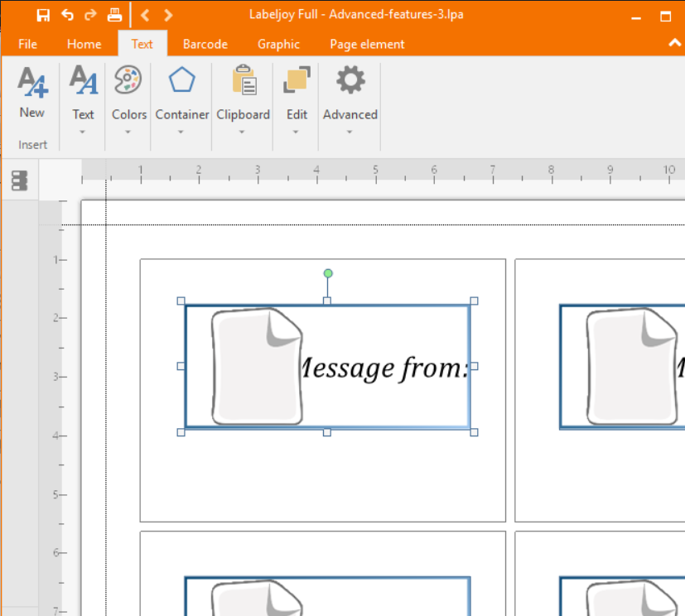
Task: Open the Graphic ribbon tab
Action: click(x=278, y=44)
